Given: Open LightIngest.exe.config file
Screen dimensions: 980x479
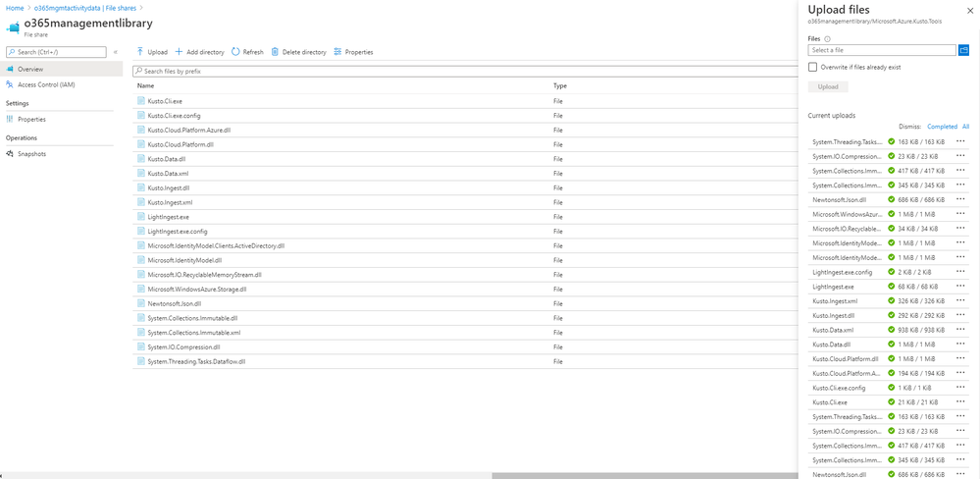Looking at the screenshot, I should point(178,231).
